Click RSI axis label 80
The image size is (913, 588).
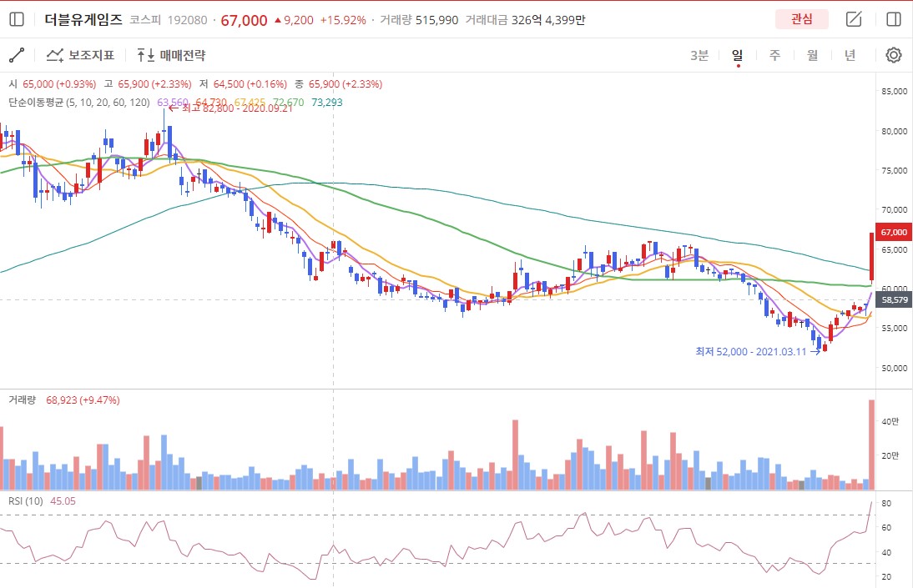coord(886,503)
